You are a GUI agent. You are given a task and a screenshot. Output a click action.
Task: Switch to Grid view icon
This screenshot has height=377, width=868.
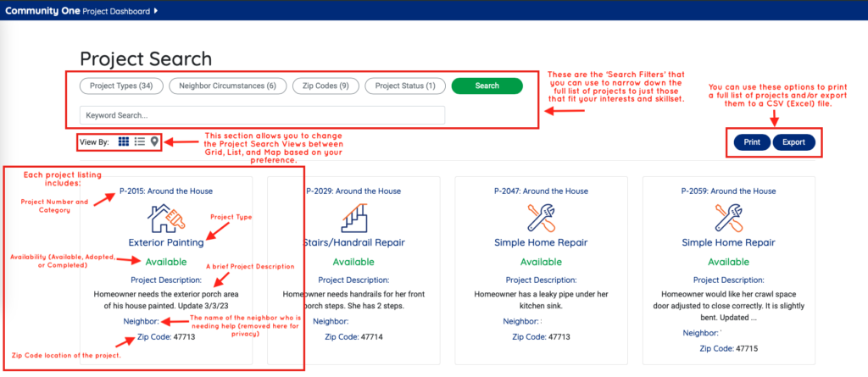click(124, 141)
